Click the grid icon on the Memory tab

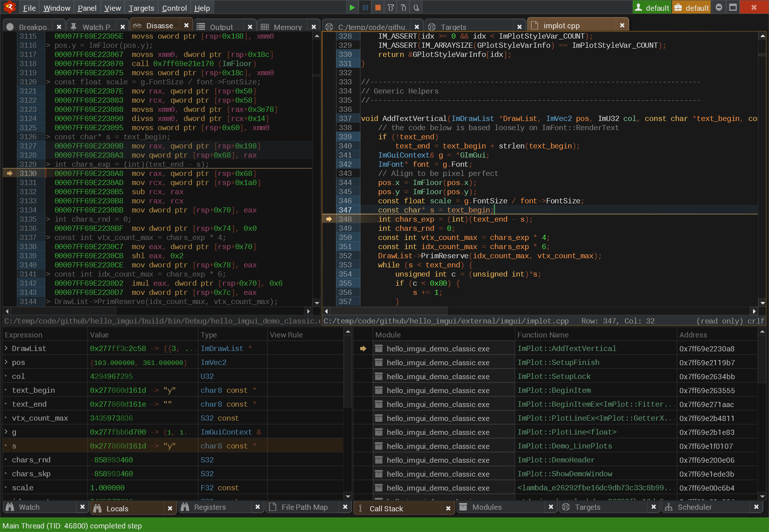tap(265, 27)
